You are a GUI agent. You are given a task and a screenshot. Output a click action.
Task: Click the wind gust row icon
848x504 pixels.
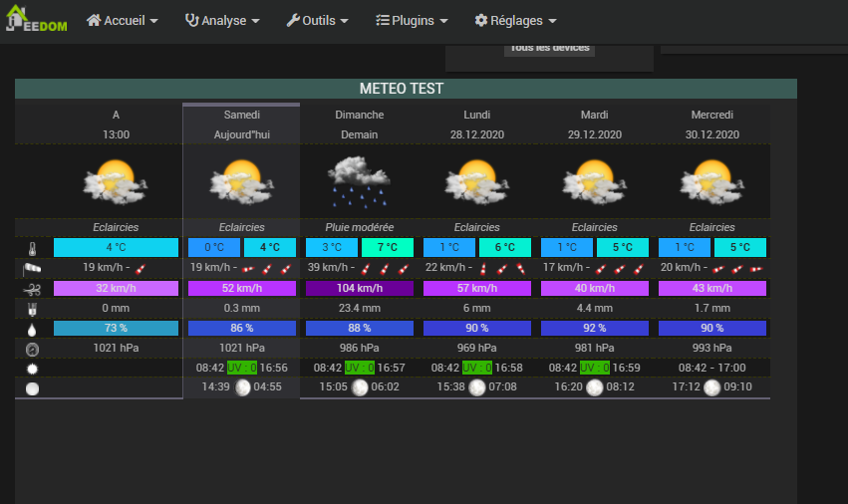tap(33, 289)
